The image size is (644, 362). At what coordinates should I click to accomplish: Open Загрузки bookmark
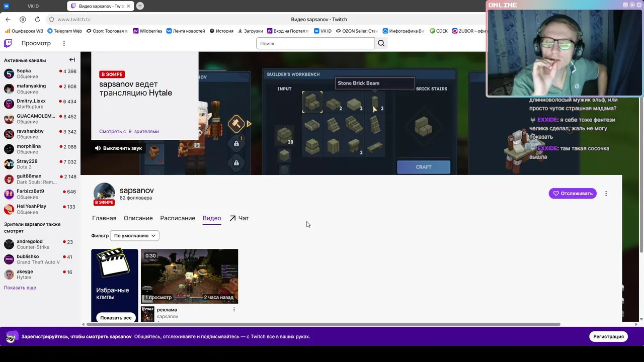point(250,31)
